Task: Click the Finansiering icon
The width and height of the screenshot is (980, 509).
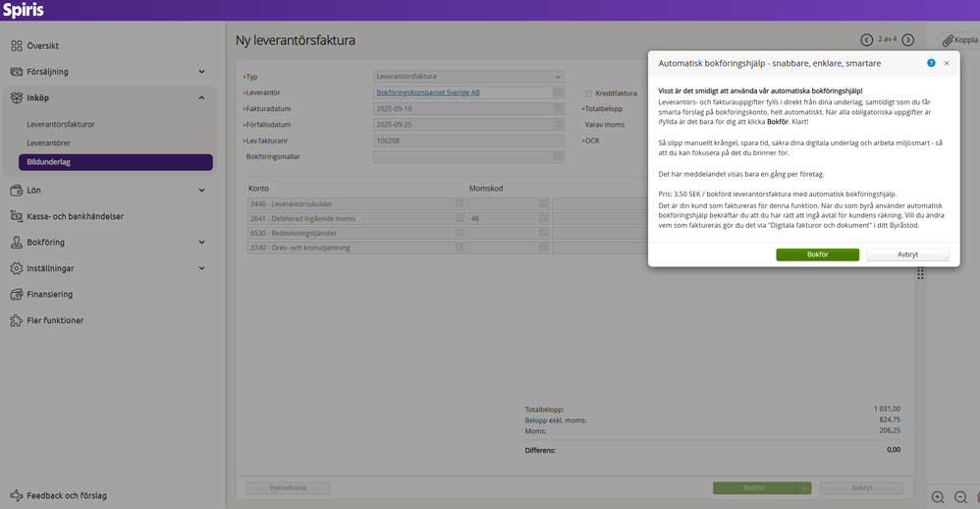Action: pyautogui.click(x=17, y=295)
